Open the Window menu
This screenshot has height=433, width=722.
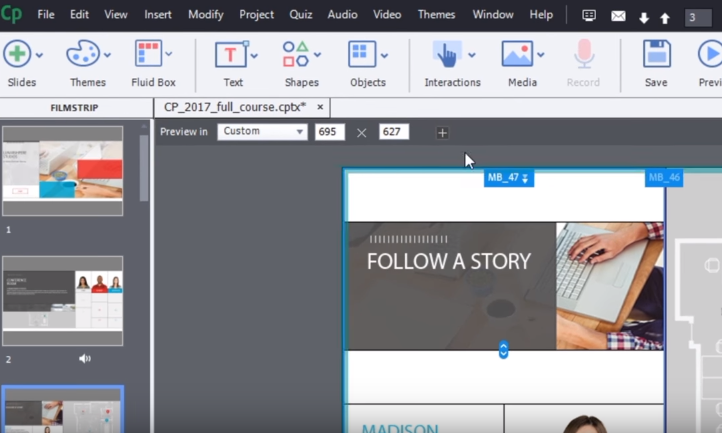coord(493,15)
